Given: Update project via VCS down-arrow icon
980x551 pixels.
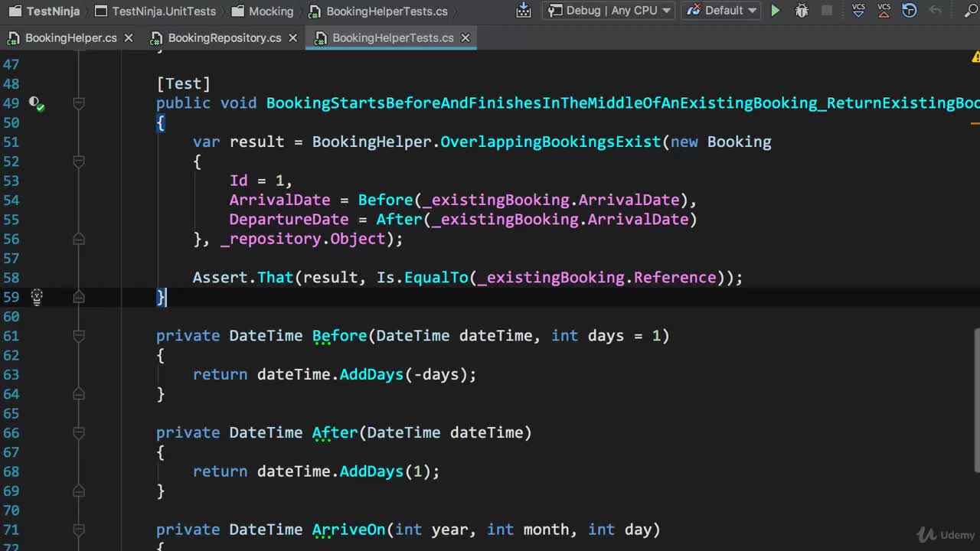Looking at the screenshot, I should point(858,11).
